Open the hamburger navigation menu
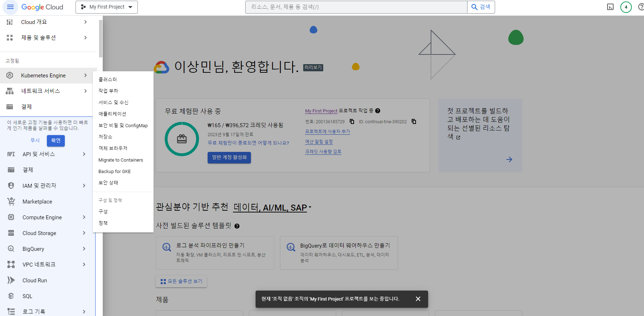This screenshot has width=644, height=316. click(x=10, y=7)
